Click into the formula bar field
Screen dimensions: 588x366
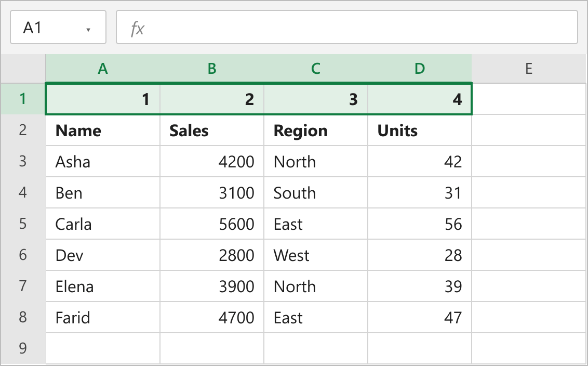347,28
